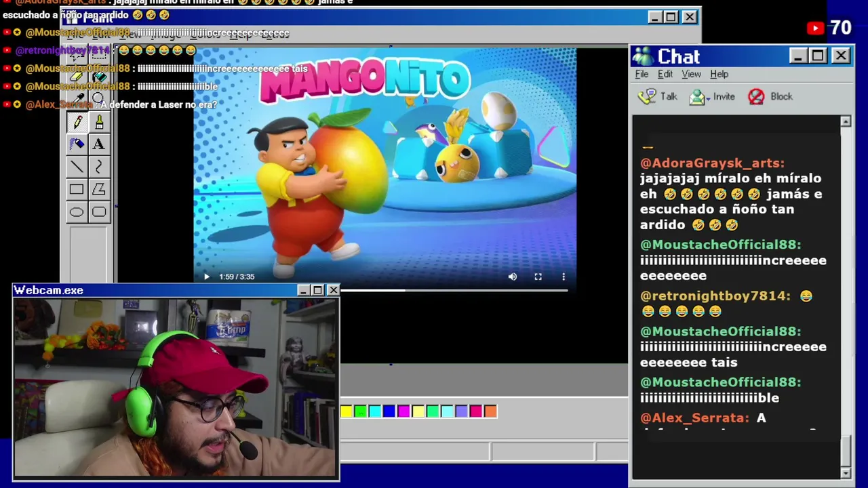Click the Talk icon in Chat window
Viewport: 868px width, 488px height.
tap(648, 96)
